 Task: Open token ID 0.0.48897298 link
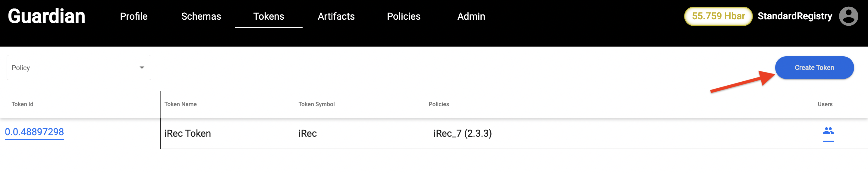[x=34, y=132]
